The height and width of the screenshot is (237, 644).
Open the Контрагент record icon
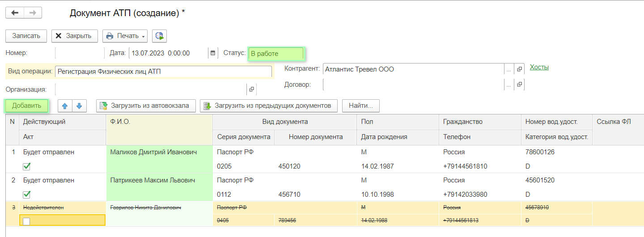519,69
